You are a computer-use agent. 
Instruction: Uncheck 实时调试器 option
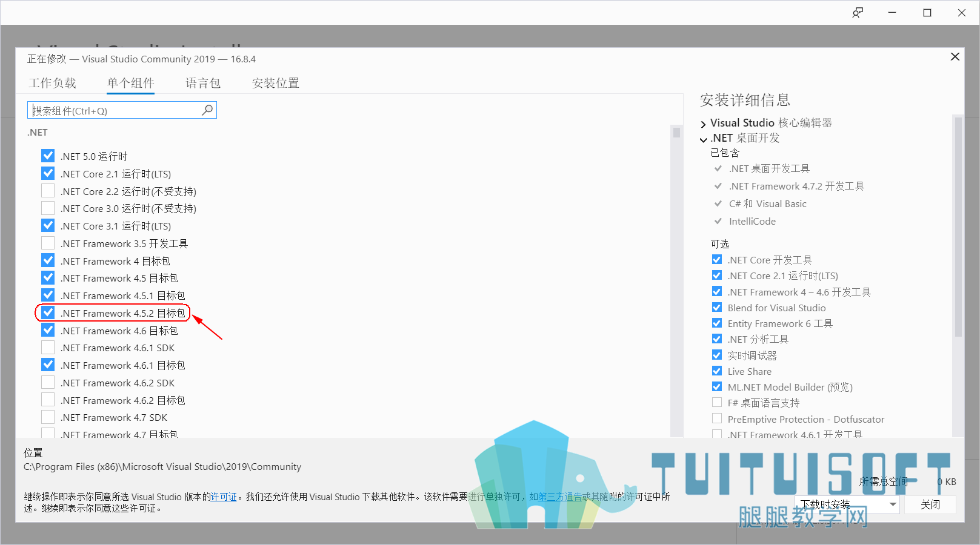pyautogui.click(x=717, y=355)
